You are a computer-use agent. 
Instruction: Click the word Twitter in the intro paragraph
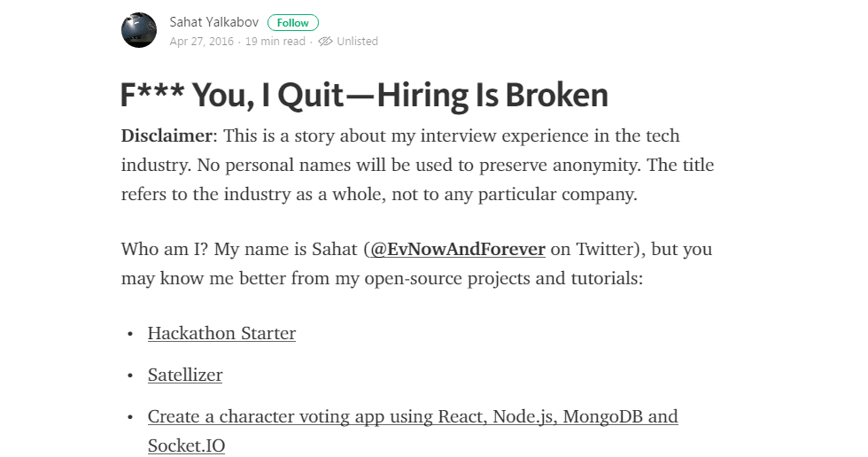[606, 249]
